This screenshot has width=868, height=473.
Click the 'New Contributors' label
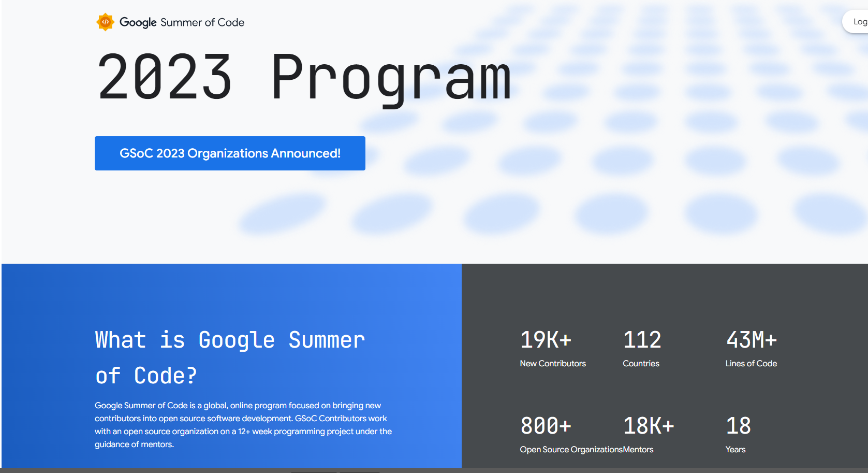point(553,364)
